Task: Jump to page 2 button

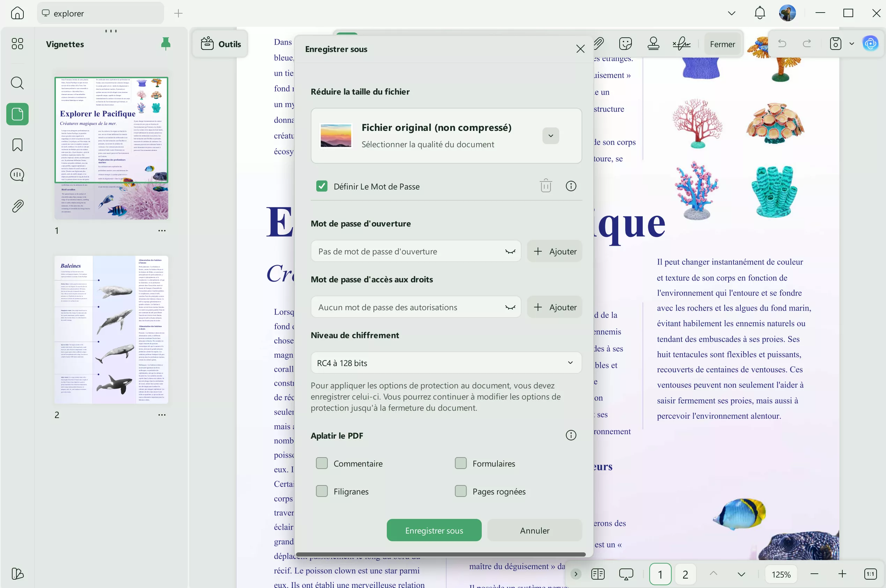Action: click(685, 574)
